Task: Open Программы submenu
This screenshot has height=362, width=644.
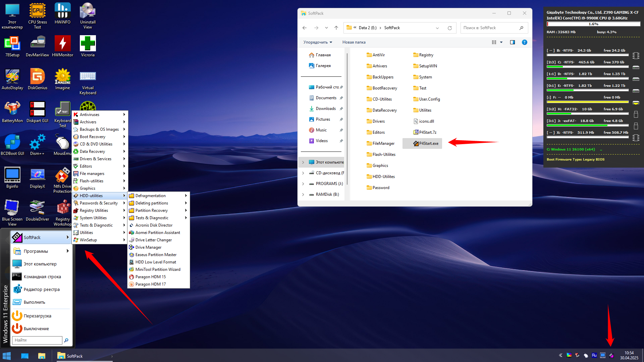Action: click(x=41, y=251)
